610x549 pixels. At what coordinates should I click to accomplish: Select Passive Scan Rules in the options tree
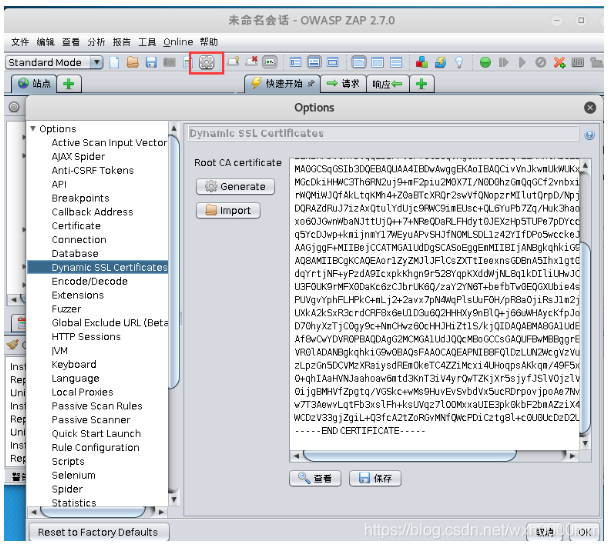(97, 406)
